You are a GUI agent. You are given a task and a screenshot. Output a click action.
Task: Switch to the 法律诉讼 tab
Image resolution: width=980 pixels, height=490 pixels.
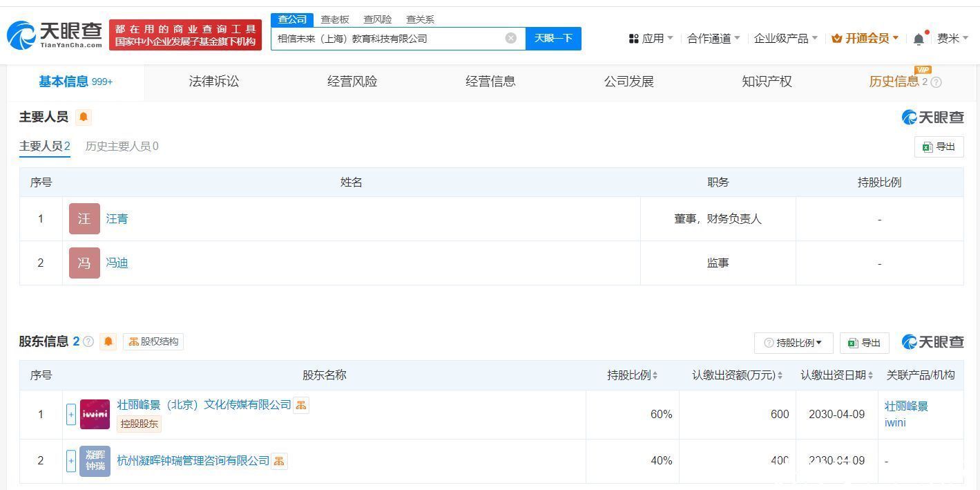(x=214, y=82)
